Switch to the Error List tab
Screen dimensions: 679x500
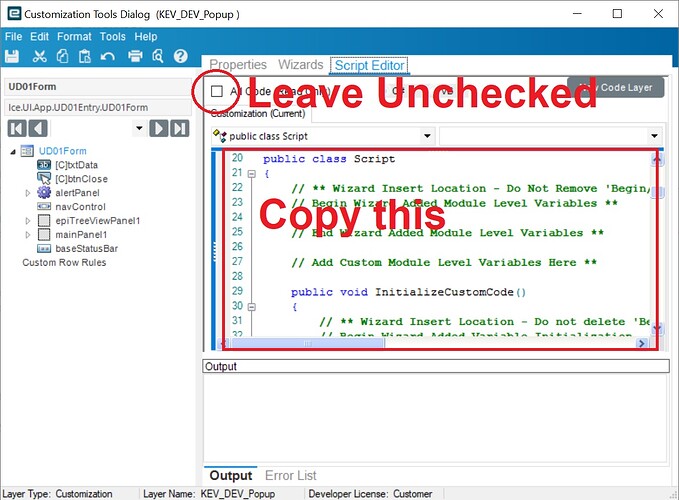(291, 476)
